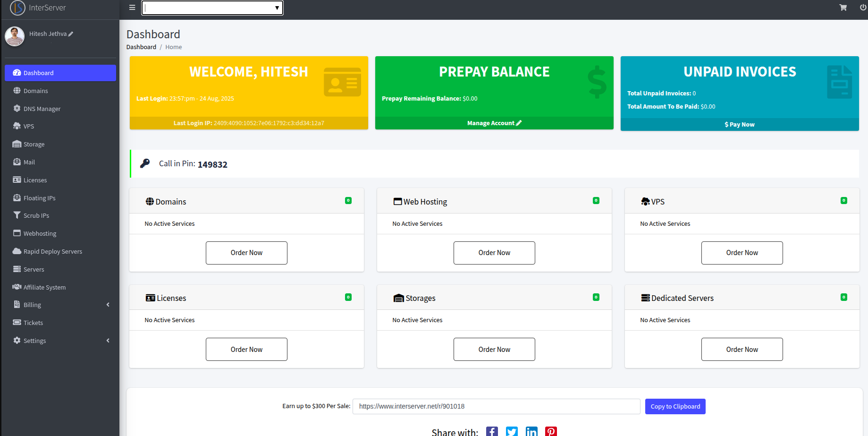Screen dimensions: 868x436
Task: Open the shopping cart in top bar
Action: pyautogui.click(x=843, y=8)
